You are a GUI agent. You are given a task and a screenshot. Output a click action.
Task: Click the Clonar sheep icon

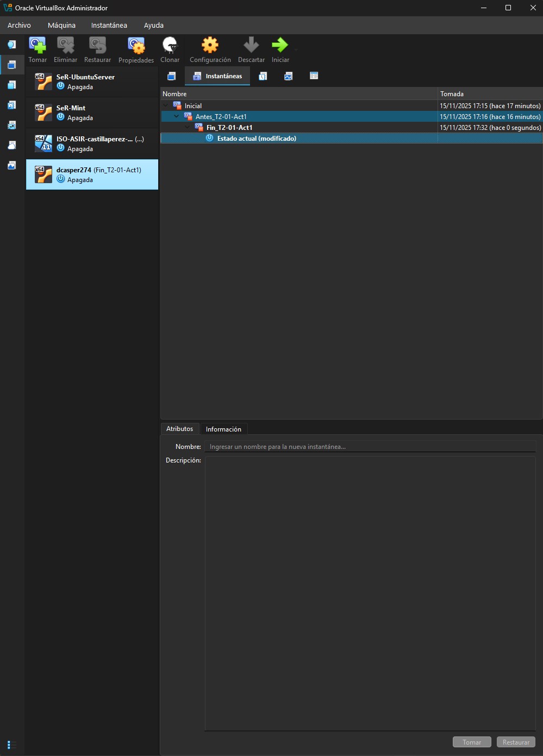coord(170,46)
